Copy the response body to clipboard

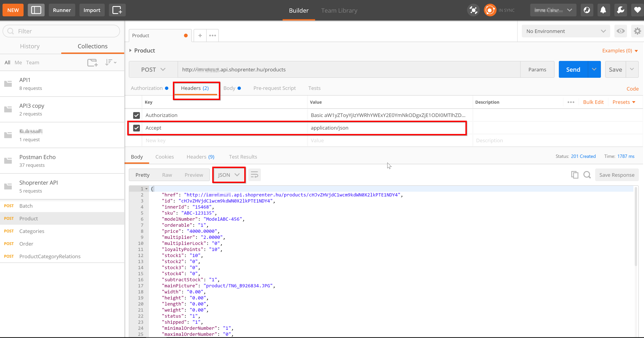coord(575,175)
